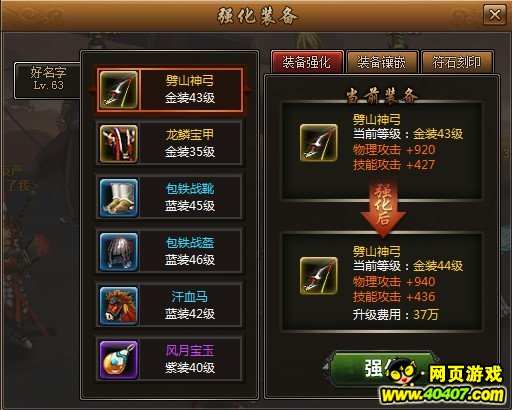Open the 装备镶嵌 tab

(x=382, y=62)
